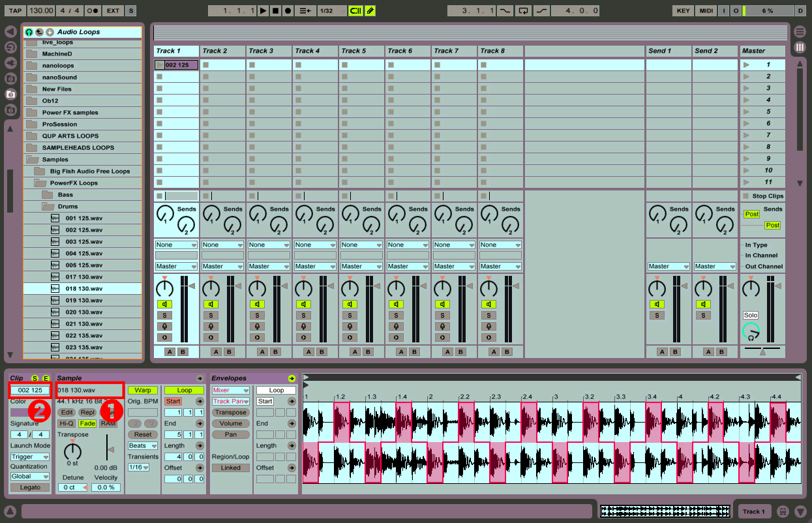Open Track 1 input None dropdown

tap(176, 245)
